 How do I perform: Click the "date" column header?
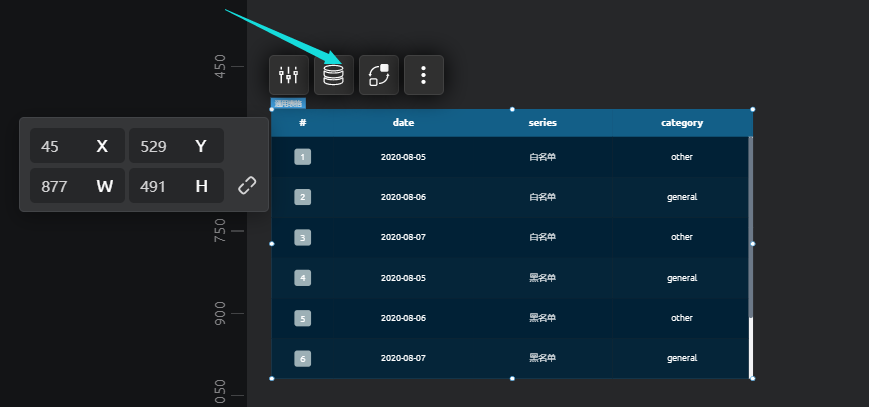click(403, 123)
